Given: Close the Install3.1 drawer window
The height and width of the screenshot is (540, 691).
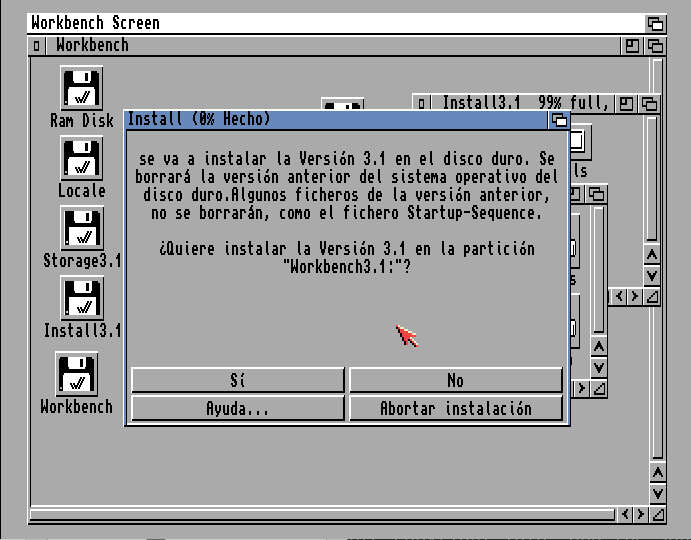Looking at the screenshot, I should (423, 103).
